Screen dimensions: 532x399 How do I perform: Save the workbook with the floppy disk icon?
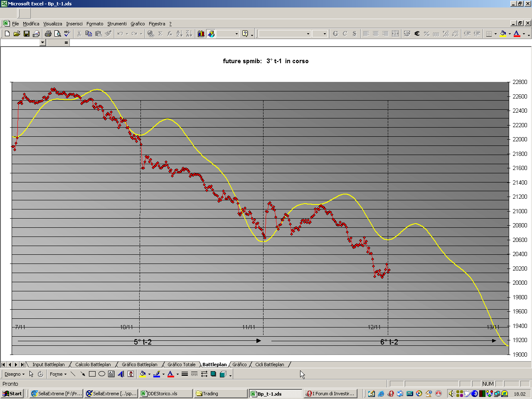pyautogui.click(x=26, y=34)
